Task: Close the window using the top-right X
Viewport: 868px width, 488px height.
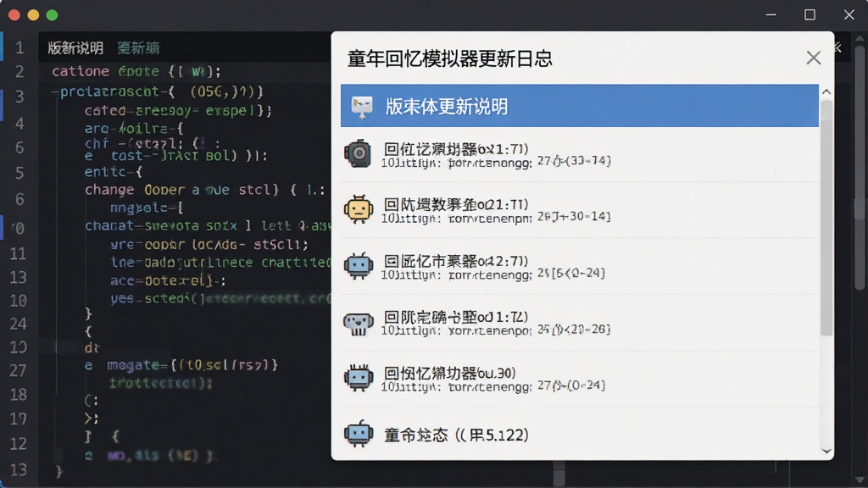Action: tap(849, 15)
